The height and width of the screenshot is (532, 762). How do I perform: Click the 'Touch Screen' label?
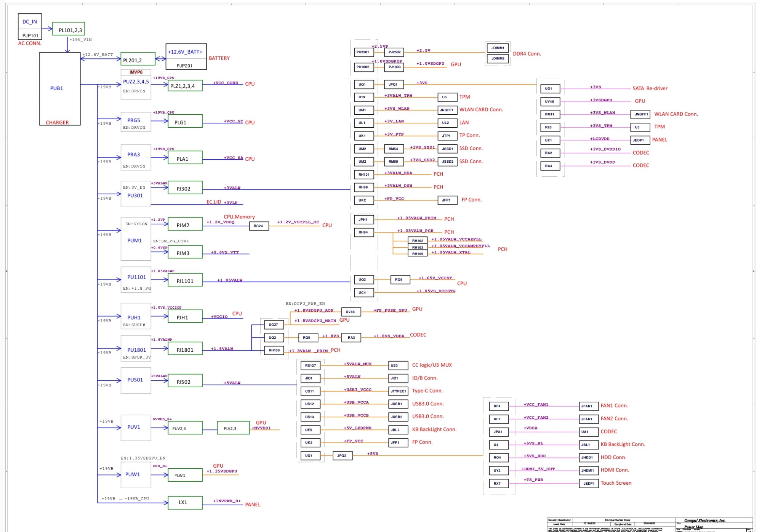pyautogui.click(x=616, y=483)
